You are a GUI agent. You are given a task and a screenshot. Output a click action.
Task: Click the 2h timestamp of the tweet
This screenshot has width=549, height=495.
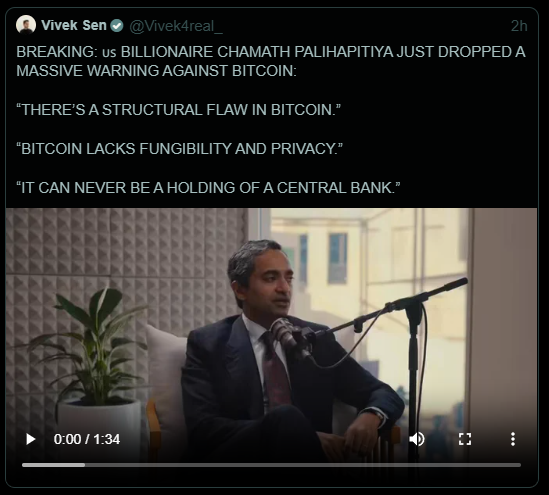point(519,26)
